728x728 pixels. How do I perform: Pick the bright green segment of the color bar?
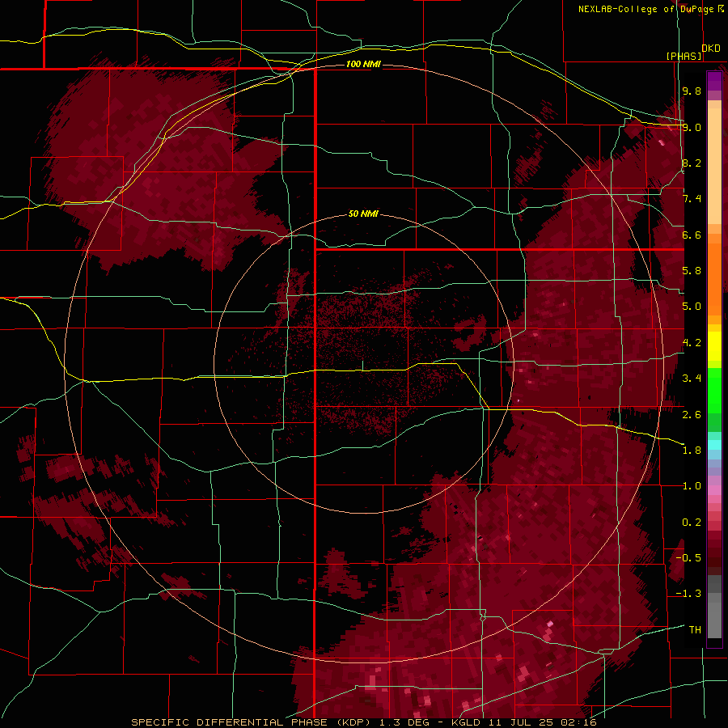(714, 390)
